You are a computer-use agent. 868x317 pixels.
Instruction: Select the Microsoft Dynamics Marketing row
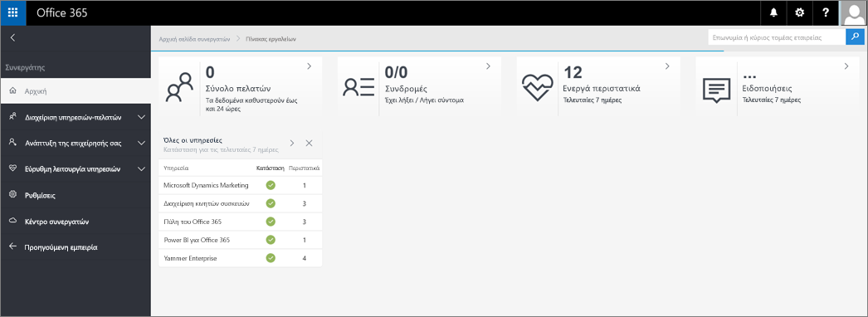click(241, 185)
